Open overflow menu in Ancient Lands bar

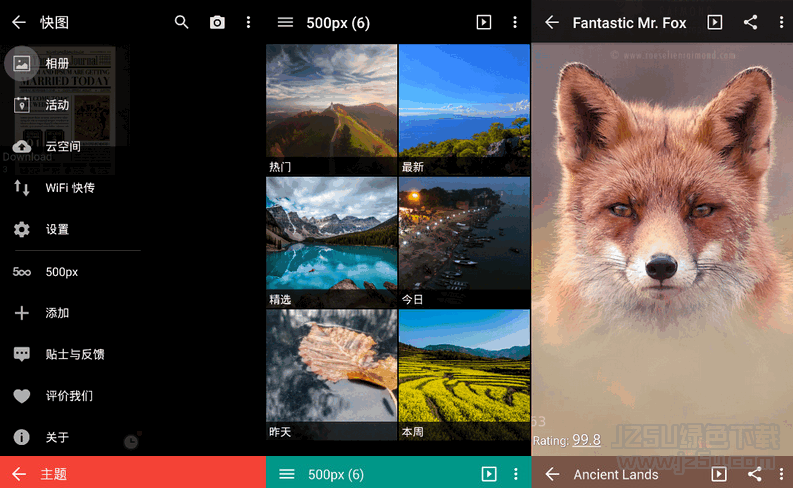pyautogui.click(x=781, y=474)
